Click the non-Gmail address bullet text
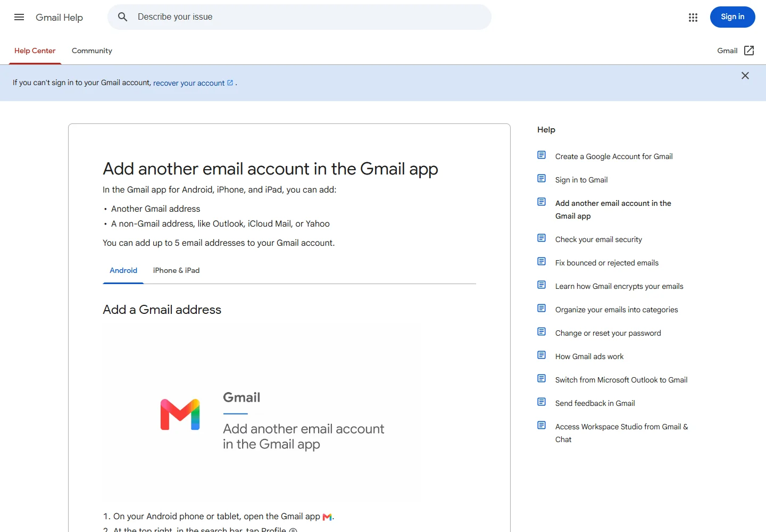This screenshot has width=766, height=532. click(x=220, y=224)
